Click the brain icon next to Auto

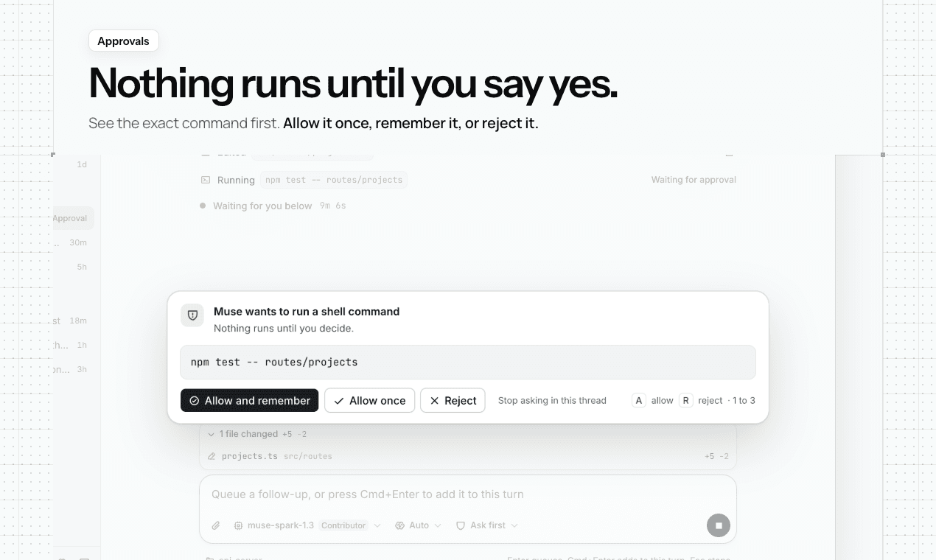coord(399,525)
